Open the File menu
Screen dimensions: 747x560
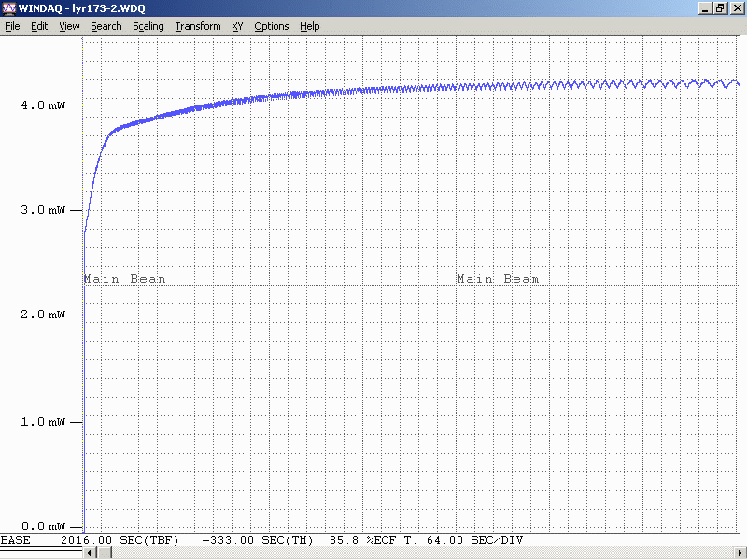tap(12, 26)
